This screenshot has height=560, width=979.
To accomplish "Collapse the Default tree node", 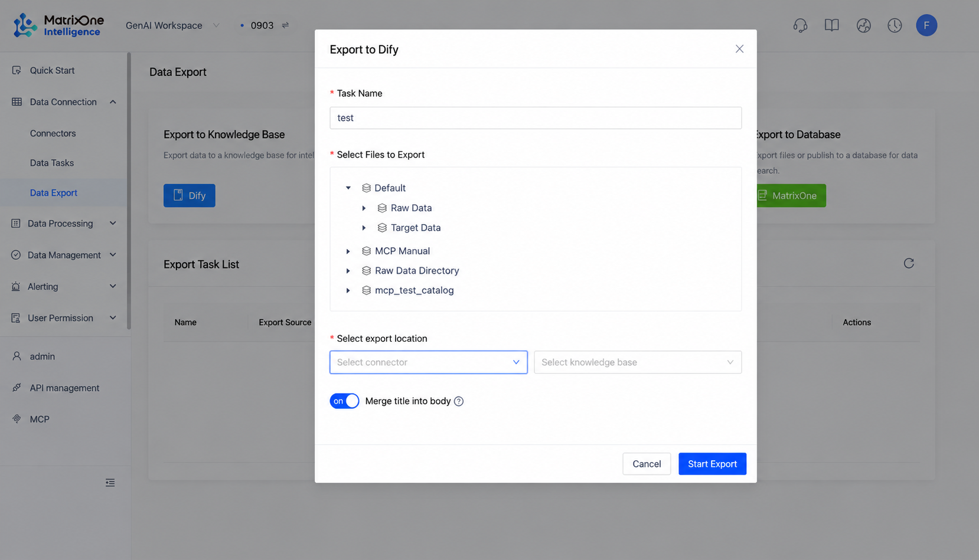I will click(x=348, y=188).
